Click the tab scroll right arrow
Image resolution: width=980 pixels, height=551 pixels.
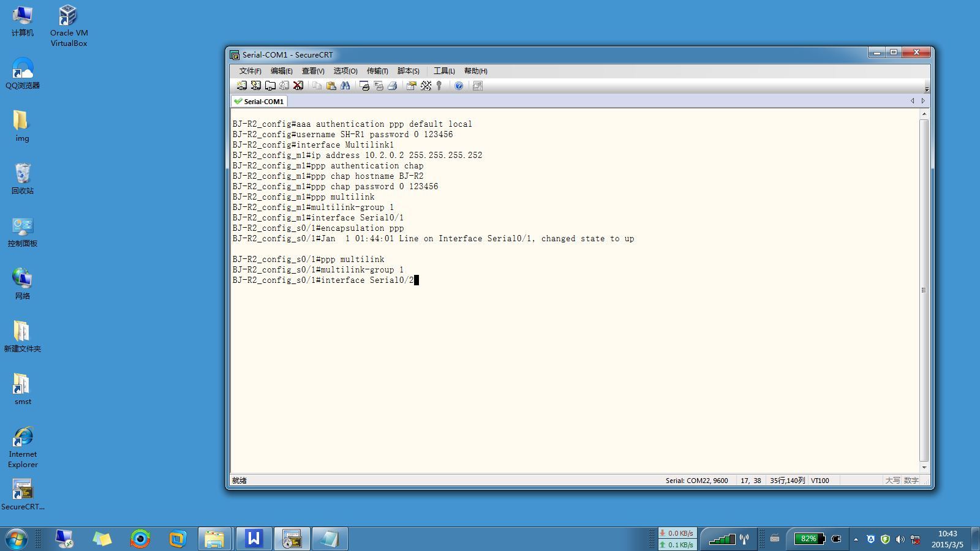pos(923,101)
